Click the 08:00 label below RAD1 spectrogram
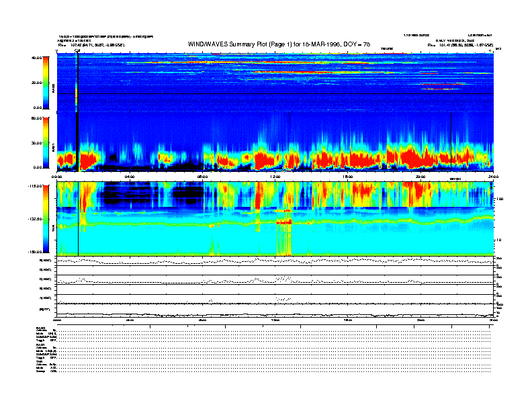Screen dimensions: 532x411 pos(202,177)
